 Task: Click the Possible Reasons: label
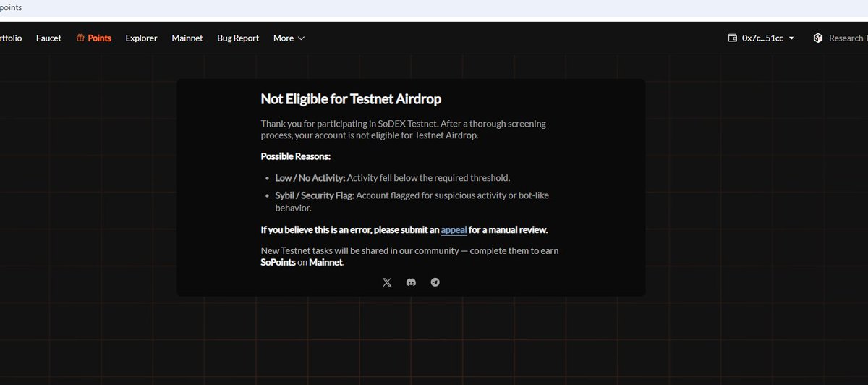pos(295,156)
